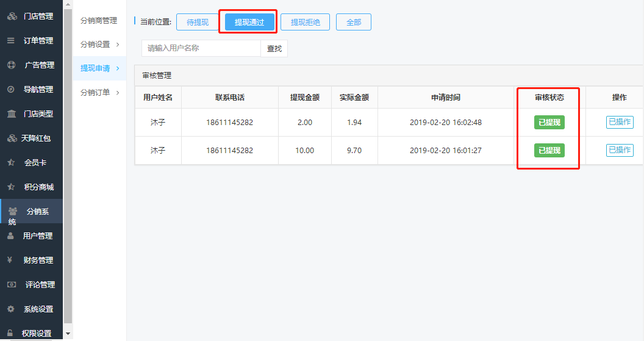Switch to 提现拒绝 filter tab
Image resolution: width=644 pixels, height=341 pixels.
pos(305,22)
